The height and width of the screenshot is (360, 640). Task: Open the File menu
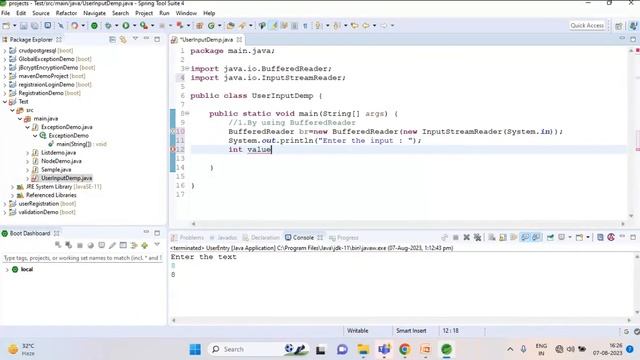(6, 13)
